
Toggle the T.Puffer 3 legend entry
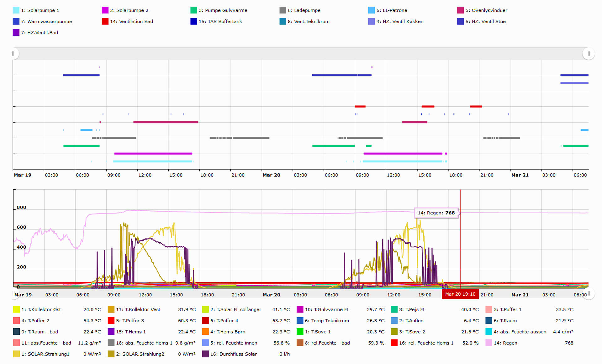129,321
